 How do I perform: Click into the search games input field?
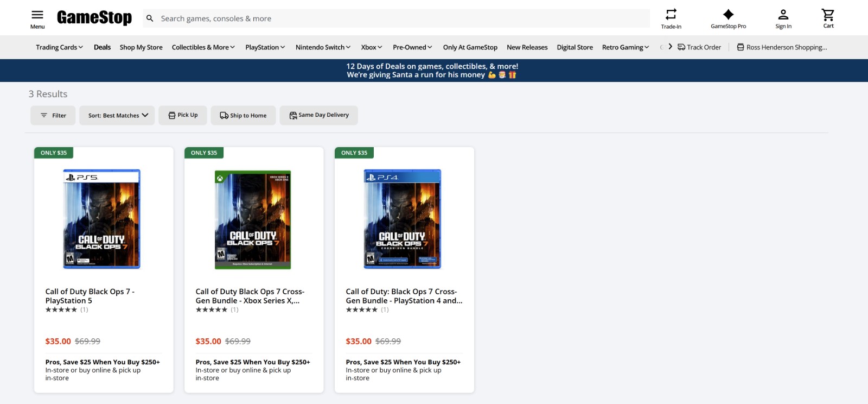(401, 18)
